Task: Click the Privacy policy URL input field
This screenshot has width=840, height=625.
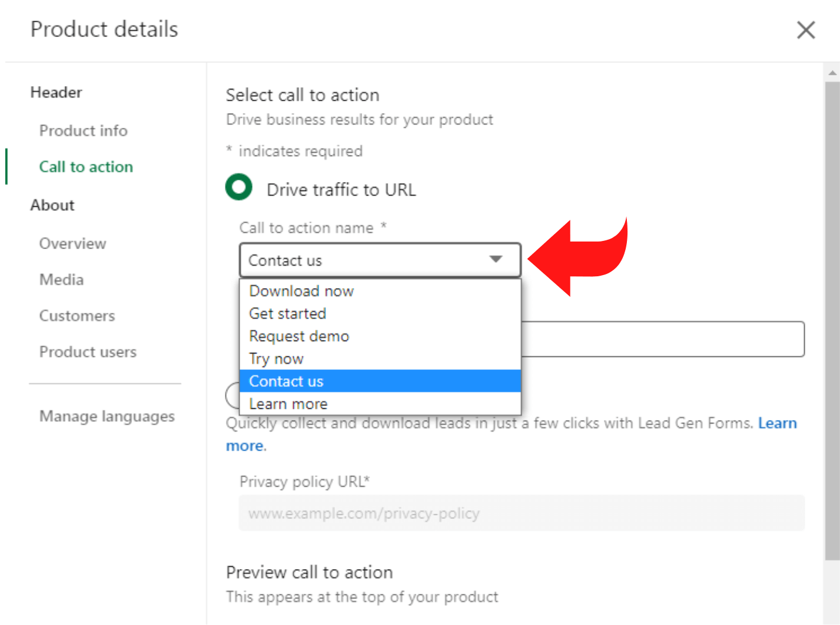Action: click(x=521, y=513)
